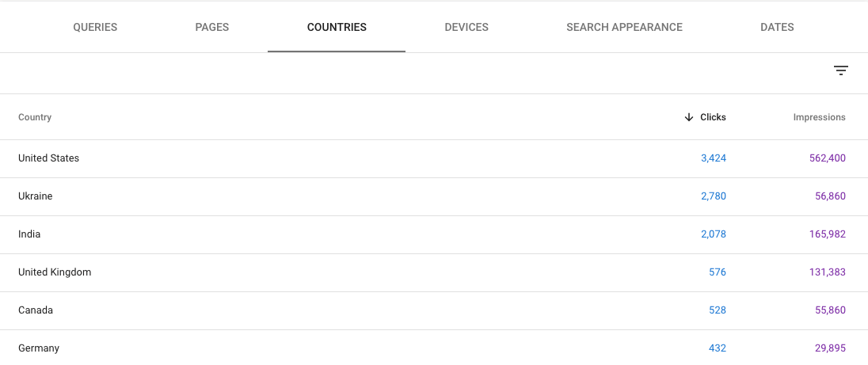Screen dimensions: 868x365
Task: Choose the Canada country row
Action: pos(36,310)
